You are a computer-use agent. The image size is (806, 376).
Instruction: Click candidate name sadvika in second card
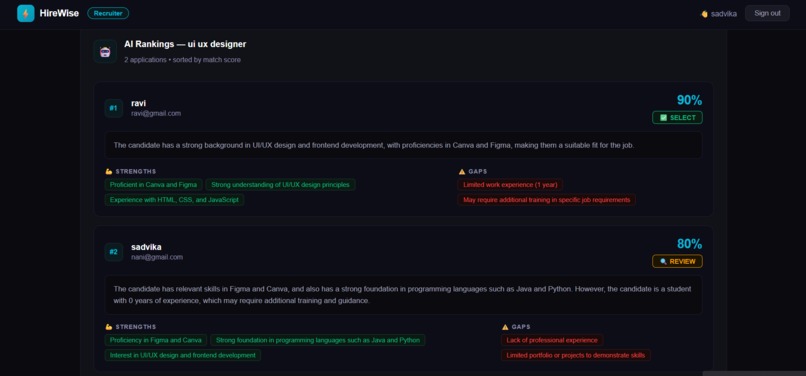(146, 247)
